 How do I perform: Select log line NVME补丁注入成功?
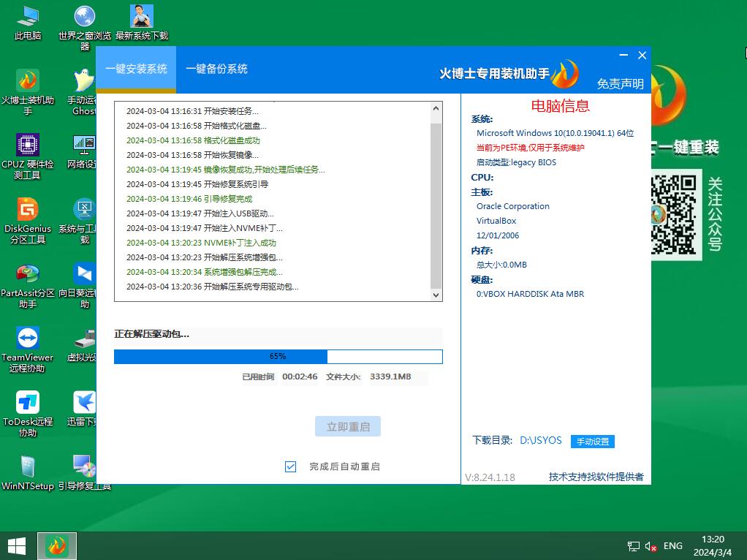click(202, 243)
